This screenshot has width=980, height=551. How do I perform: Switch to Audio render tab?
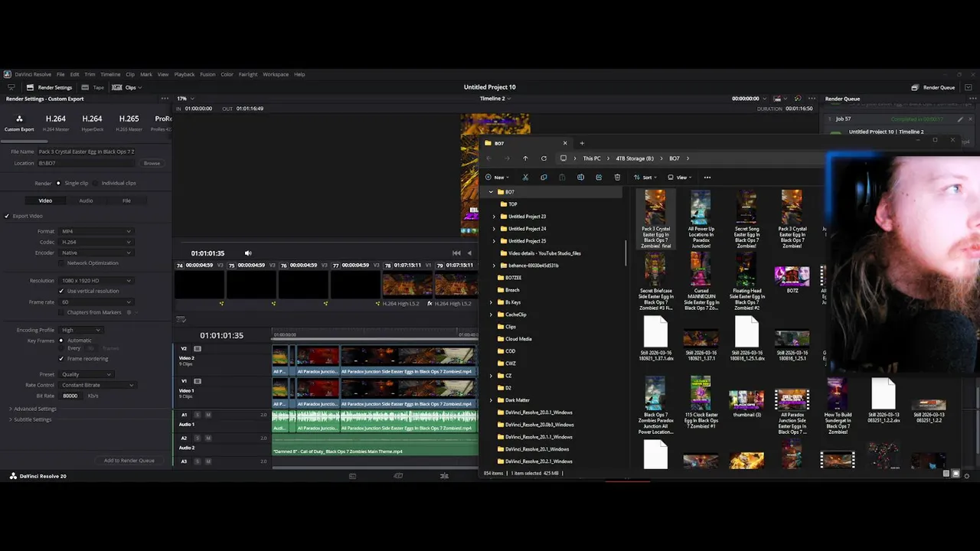(86, 201)
